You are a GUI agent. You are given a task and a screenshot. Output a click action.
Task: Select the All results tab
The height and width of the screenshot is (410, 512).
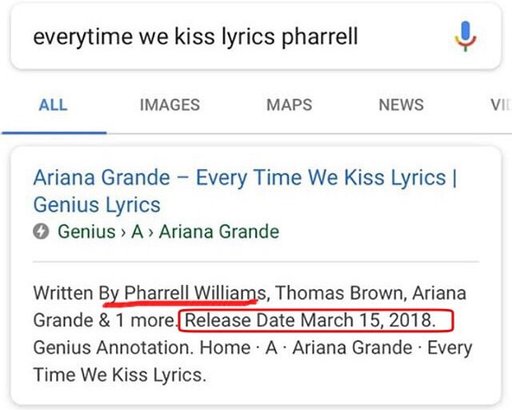pos(53,105)
